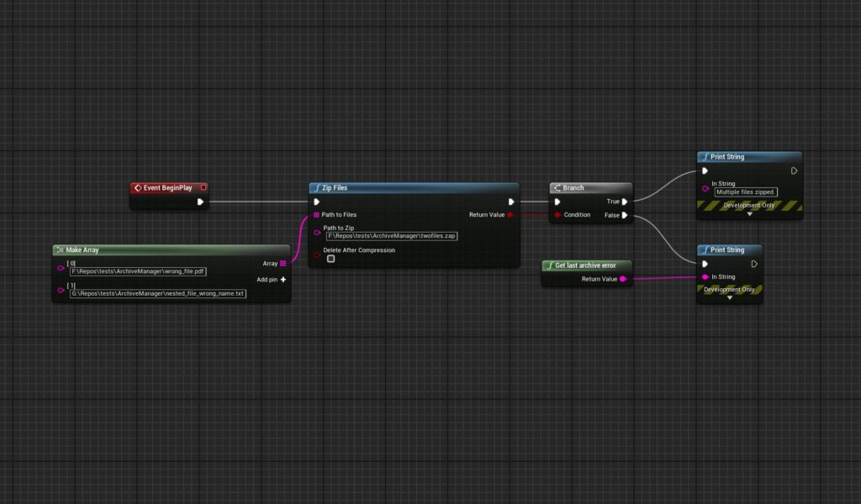This screenshot has height=504, width=861.
Task: Click the Branch Condition input pin
Action: (557, 215)
